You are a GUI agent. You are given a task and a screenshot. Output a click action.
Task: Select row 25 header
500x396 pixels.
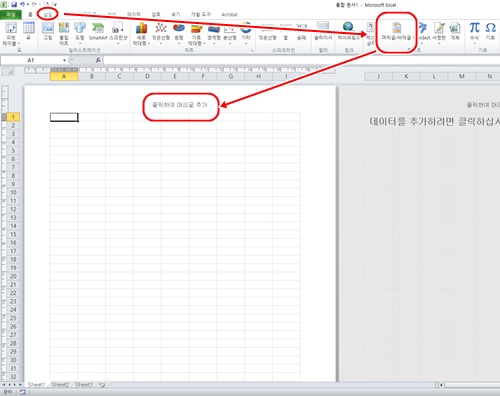point(13,318)
